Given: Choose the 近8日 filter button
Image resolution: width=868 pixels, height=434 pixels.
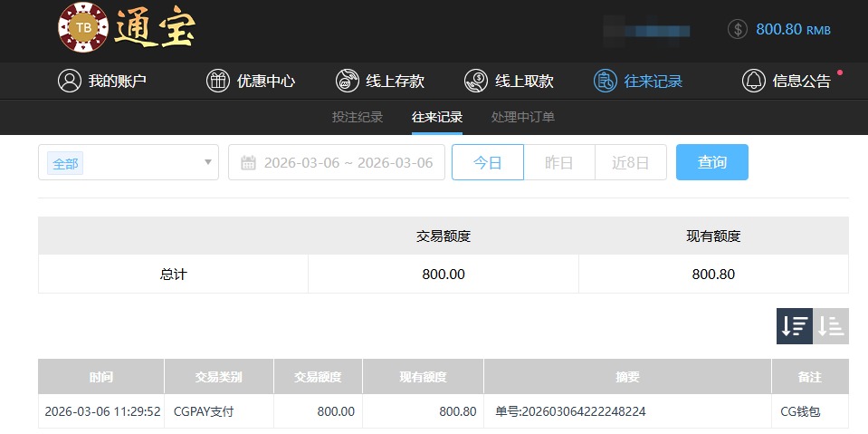Looking at the screenshot, I should 630,162.
